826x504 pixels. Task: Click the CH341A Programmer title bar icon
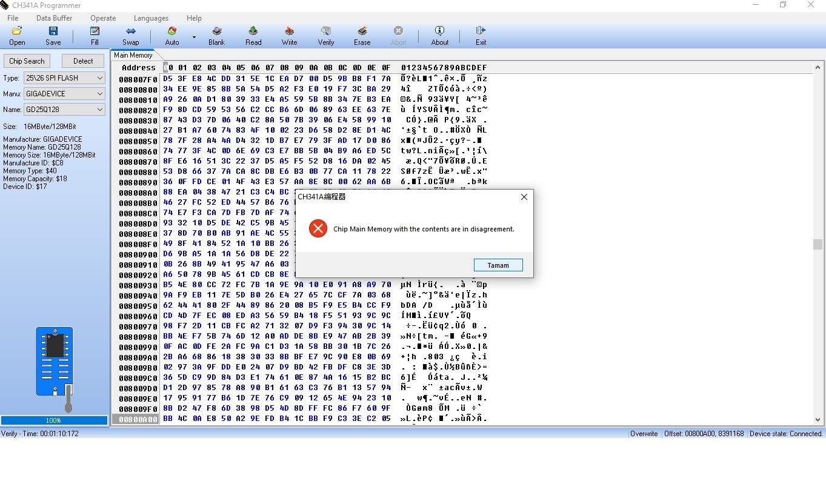point(6,5)
